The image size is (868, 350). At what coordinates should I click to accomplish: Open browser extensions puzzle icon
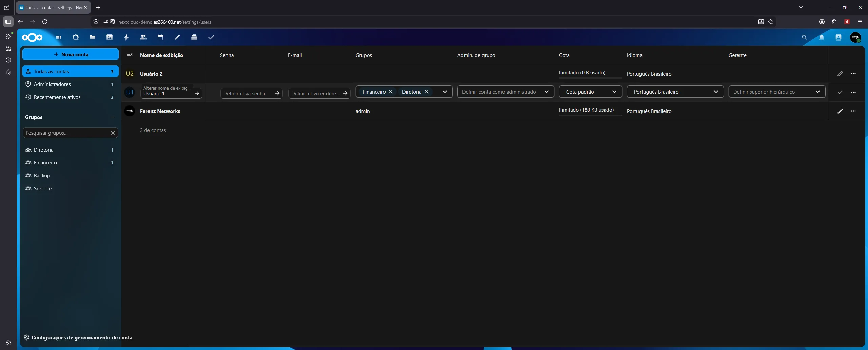pos(834,22)
